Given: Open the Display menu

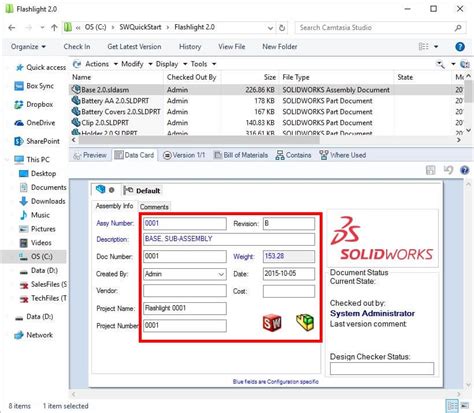Looking at the screenshot, I should (x=171, y=64).
